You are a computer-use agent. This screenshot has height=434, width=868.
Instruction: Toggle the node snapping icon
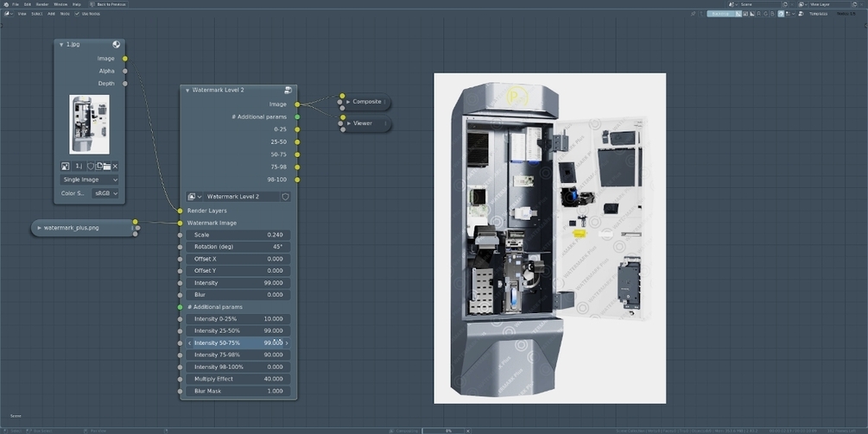click(x=781, y=14)
